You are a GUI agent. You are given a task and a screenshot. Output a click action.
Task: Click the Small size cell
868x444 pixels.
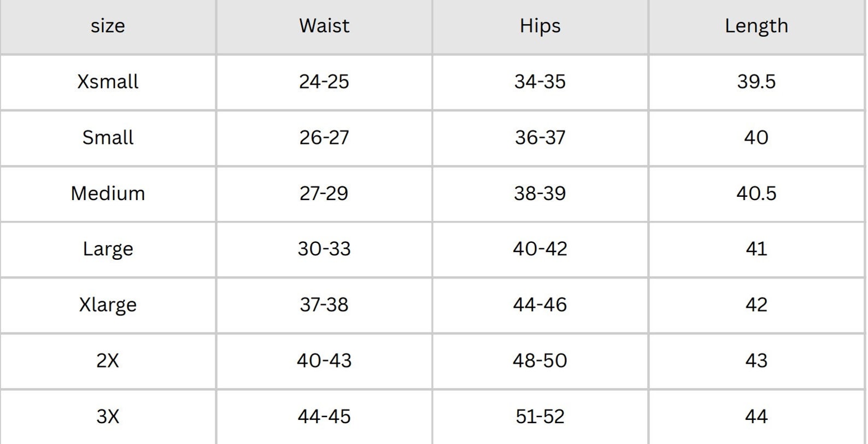(108, 137)
